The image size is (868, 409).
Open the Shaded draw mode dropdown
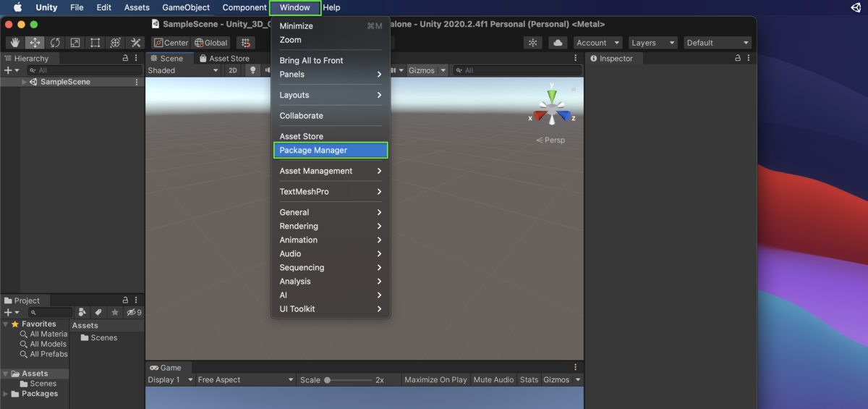[183, 70]
